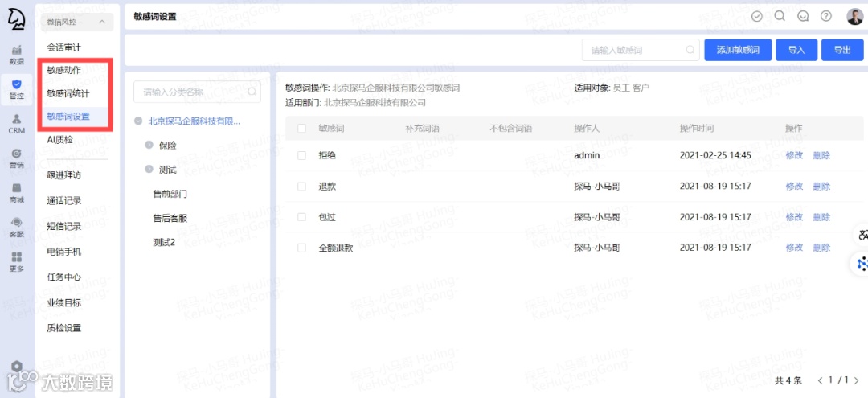
Task: Toggle the select-all checkbox in table header
Action: click(x=301, y=129)
